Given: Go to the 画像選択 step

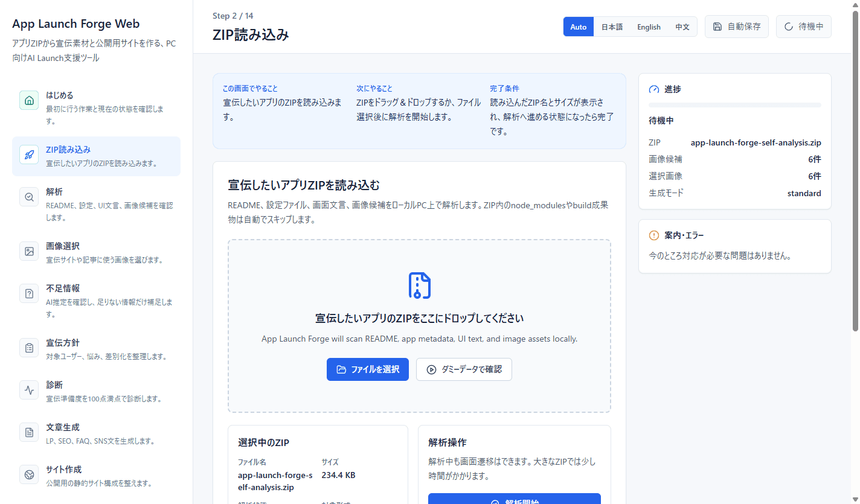Looking at the screenshot, I should point(96,253).
